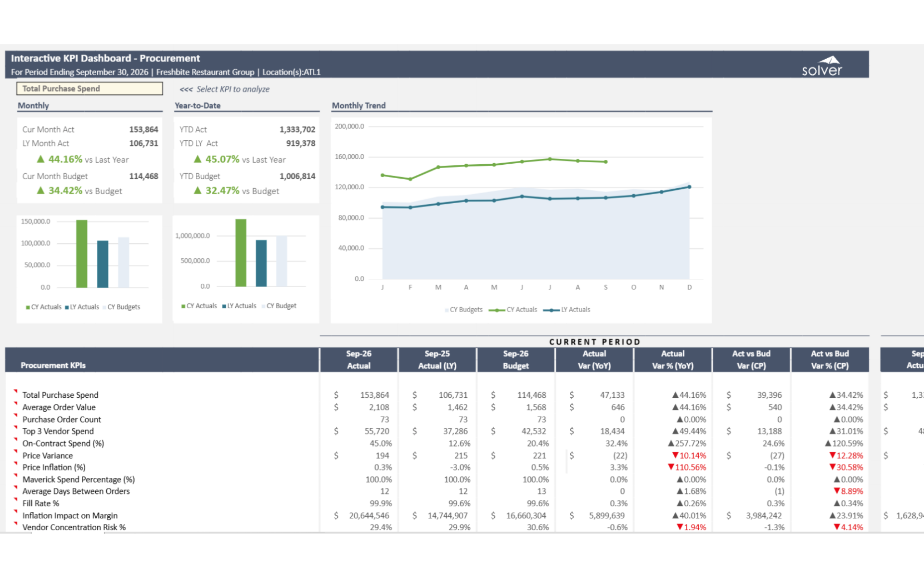Click LY Actuals legend swatch under Year-to-Date chart

click(224, 306)
